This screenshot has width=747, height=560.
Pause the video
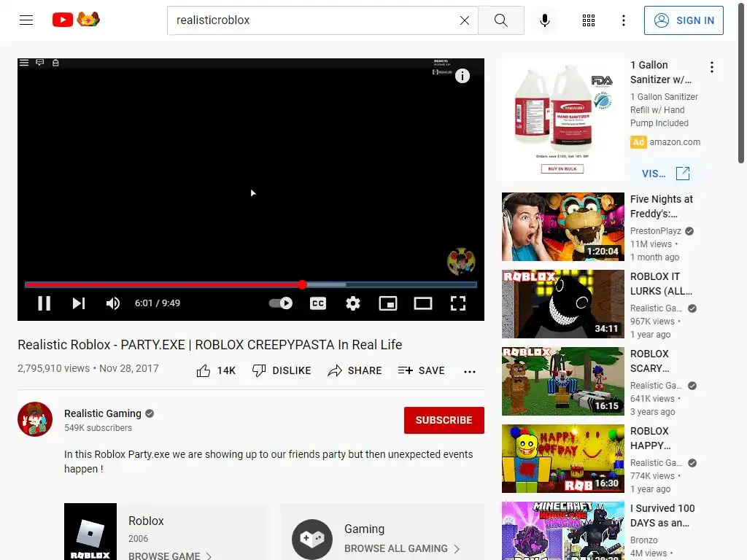tap(44, 303)
